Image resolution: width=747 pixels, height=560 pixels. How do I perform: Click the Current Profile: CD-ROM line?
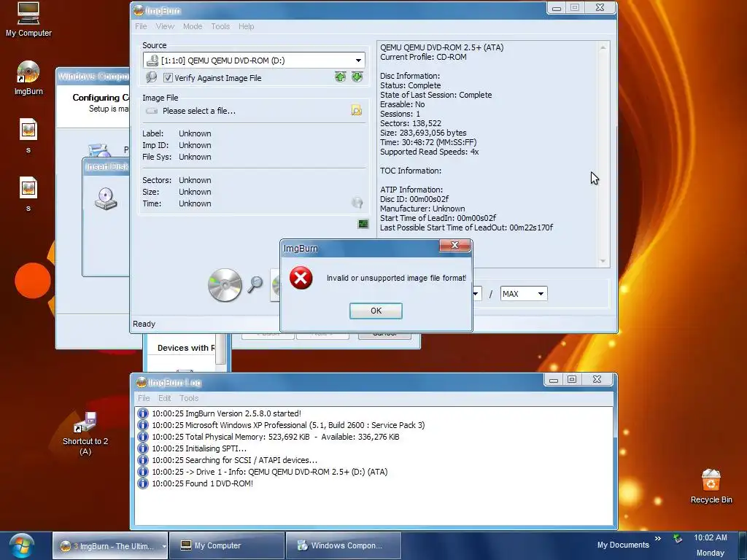point(423,57)
